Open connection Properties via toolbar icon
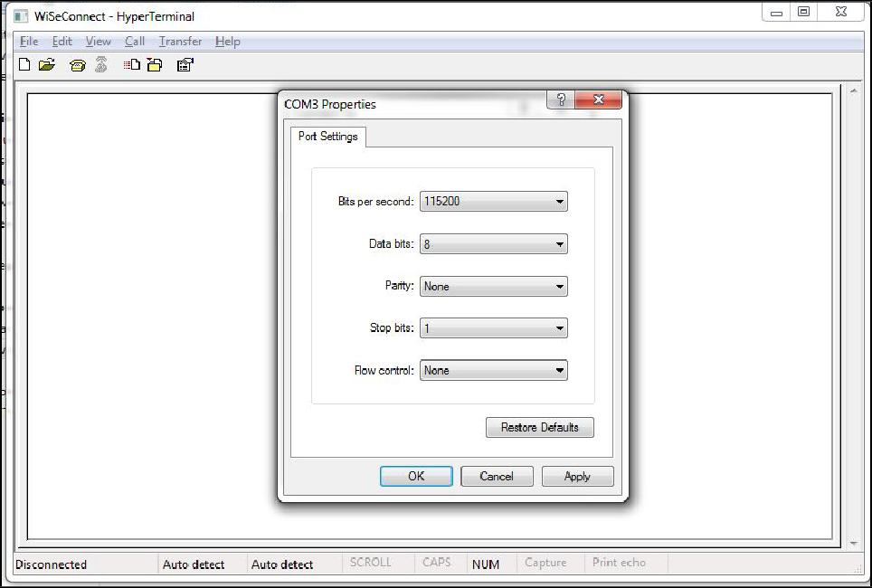 pos(185,64)
